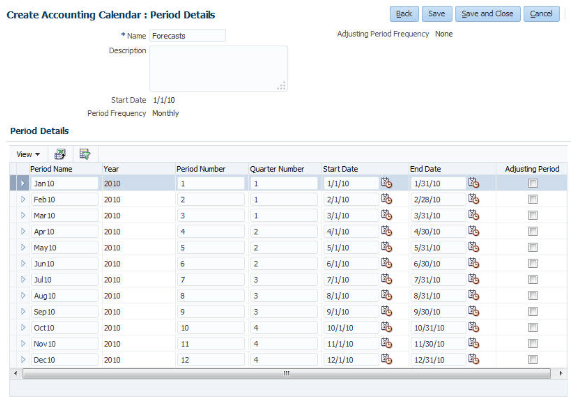Click the End Date field 2/28/10
The image size is (572, 403).
pos(438,199)
